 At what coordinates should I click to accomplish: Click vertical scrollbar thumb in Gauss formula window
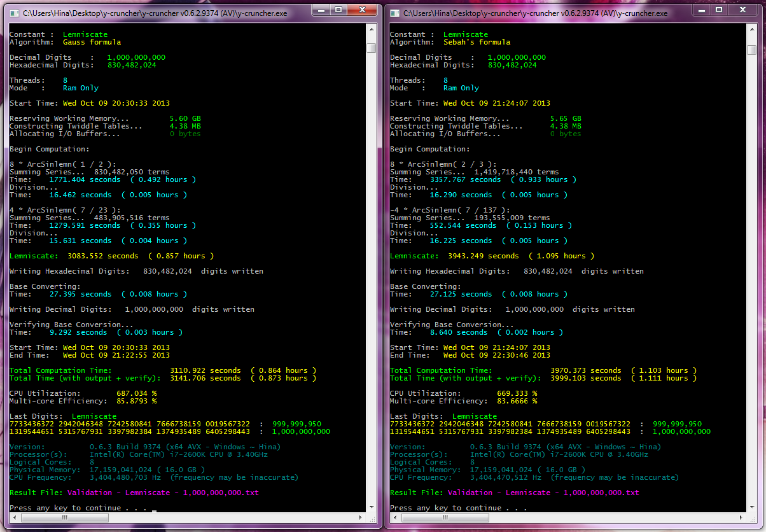pyautogui.click(x=371, y=48)
